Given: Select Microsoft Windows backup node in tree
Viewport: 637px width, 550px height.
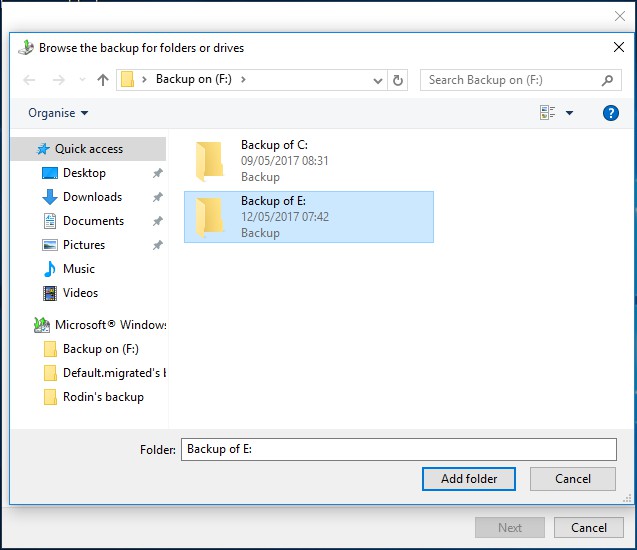Looking at the screenshot, I should (x=100, y=325).
